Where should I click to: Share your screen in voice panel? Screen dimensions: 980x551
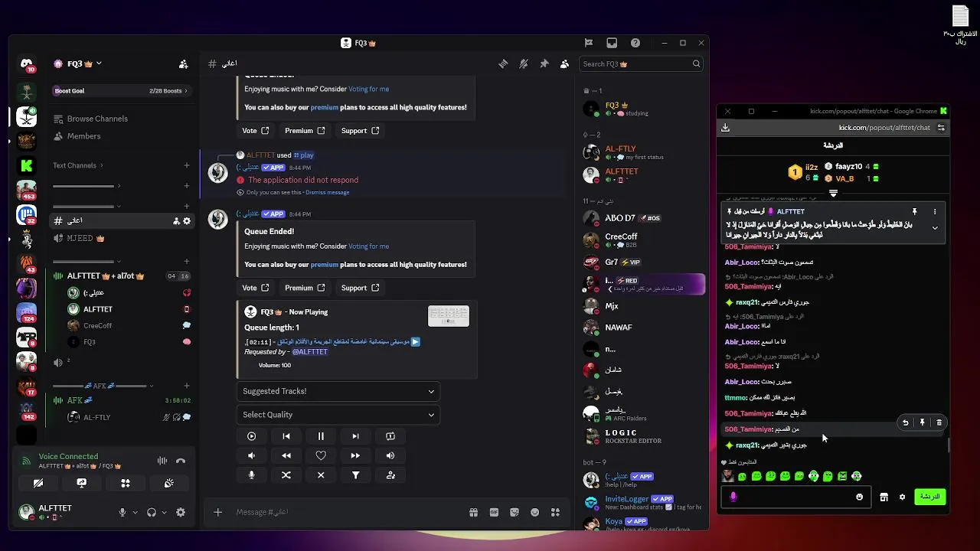[x=82, y=484]
